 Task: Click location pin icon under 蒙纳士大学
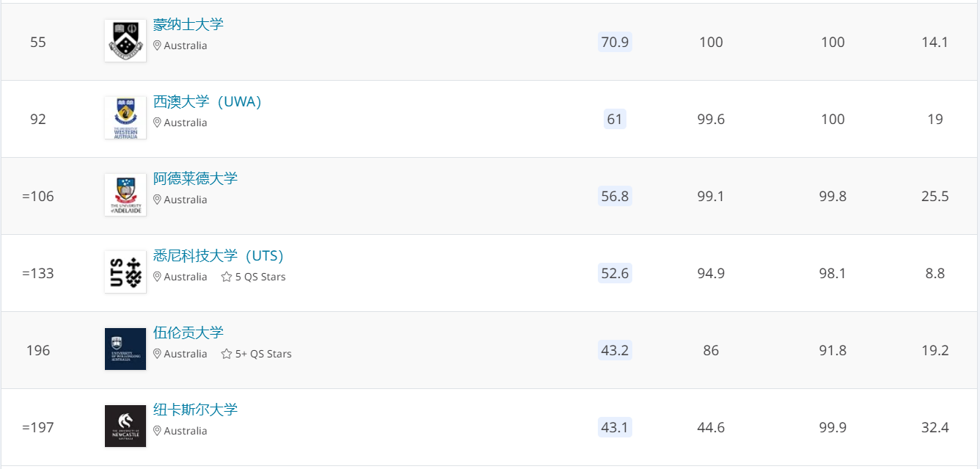coord(157,46)
